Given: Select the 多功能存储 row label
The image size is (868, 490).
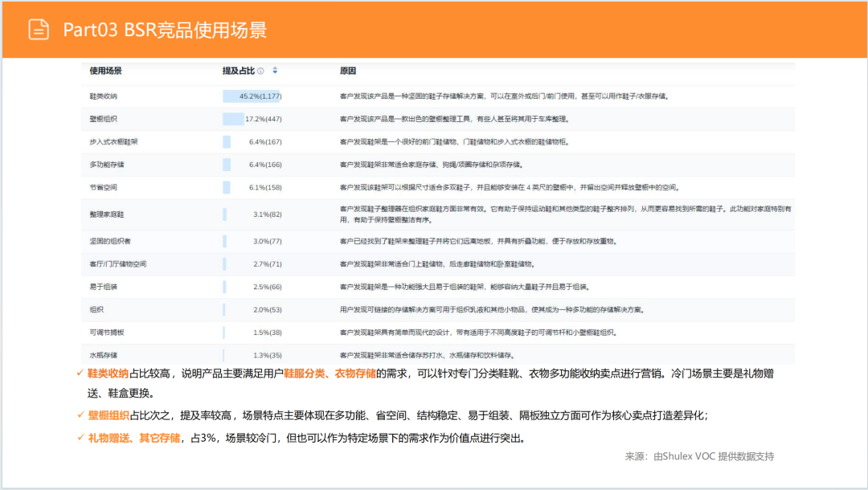Looking at the screenshot, I should pyautogui.click(x=107, y=164).
